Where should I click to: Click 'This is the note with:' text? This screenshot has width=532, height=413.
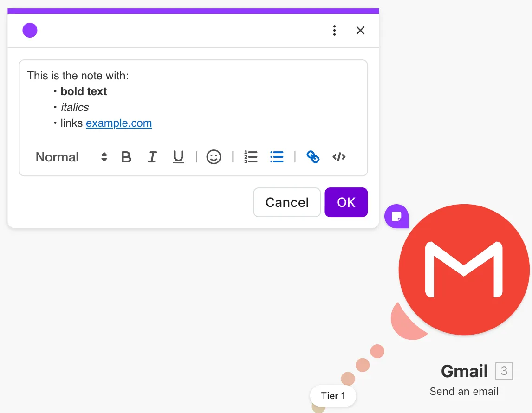coord(78,76)
